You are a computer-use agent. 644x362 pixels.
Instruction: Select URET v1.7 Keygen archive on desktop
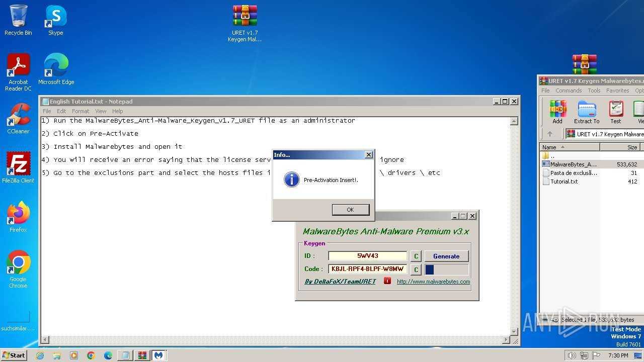pyautogui.click(x=245, y=23)
